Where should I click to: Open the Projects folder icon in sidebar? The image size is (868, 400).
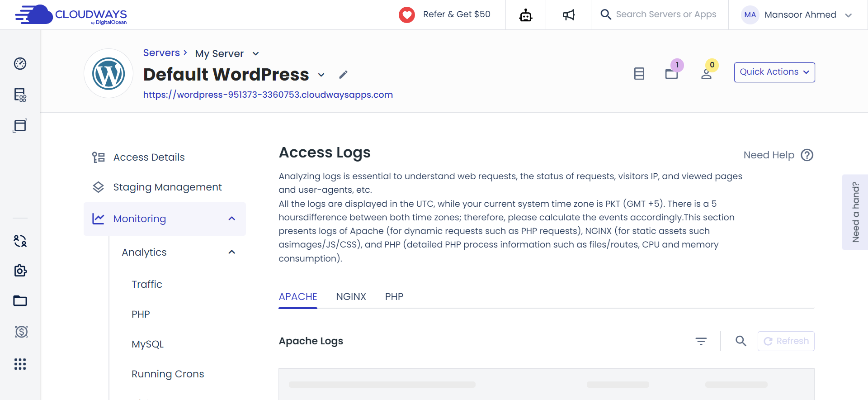[20, 301]
